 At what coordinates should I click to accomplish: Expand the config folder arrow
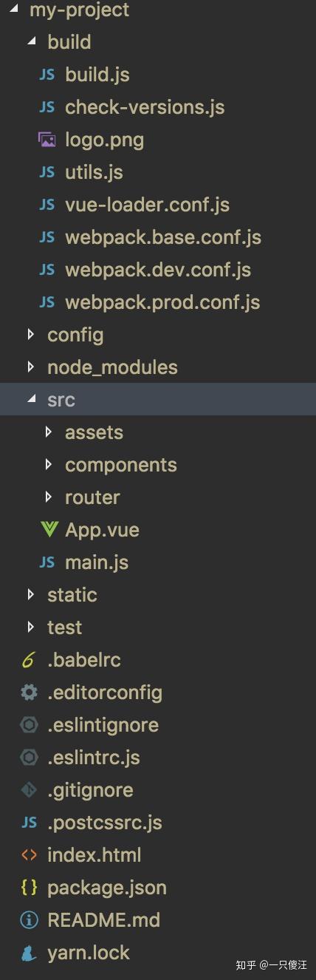(30, 334)
